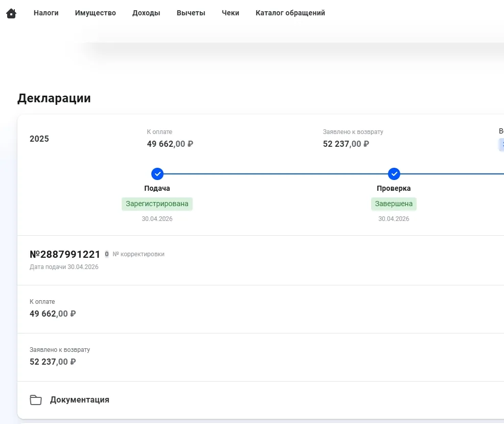The height and width of the screenshot is (424, 504).
Task: Click the Зарегистрирована status badge
Action: click(157, 204)
